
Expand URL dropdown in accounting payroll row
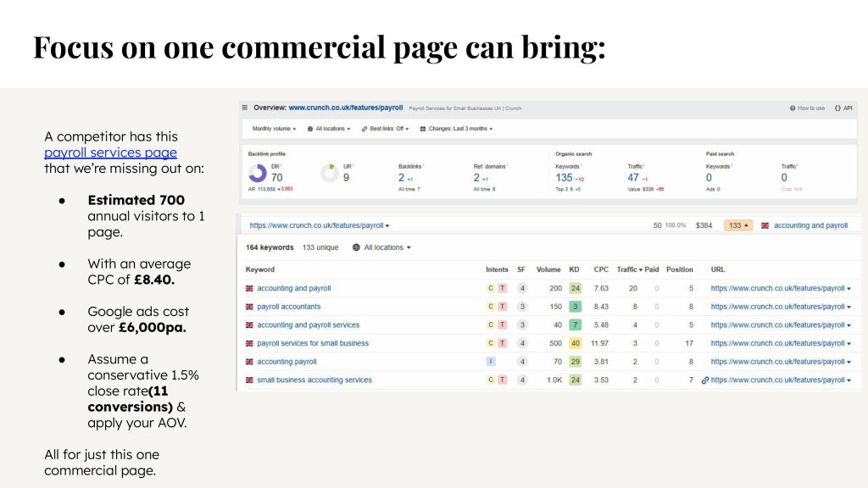tap(849, 362)
